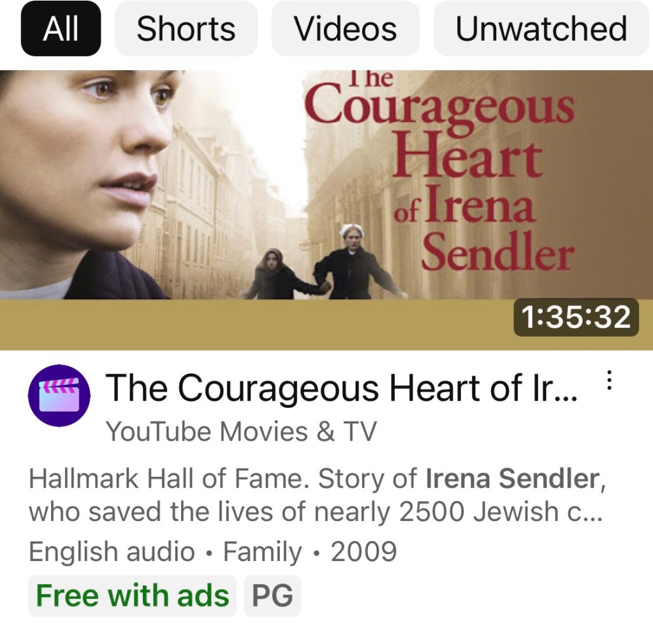Tap the YouTube Movies & TV clapperboard avatar
The width and height of the screenshot is (653, 644).
point(59,395)
